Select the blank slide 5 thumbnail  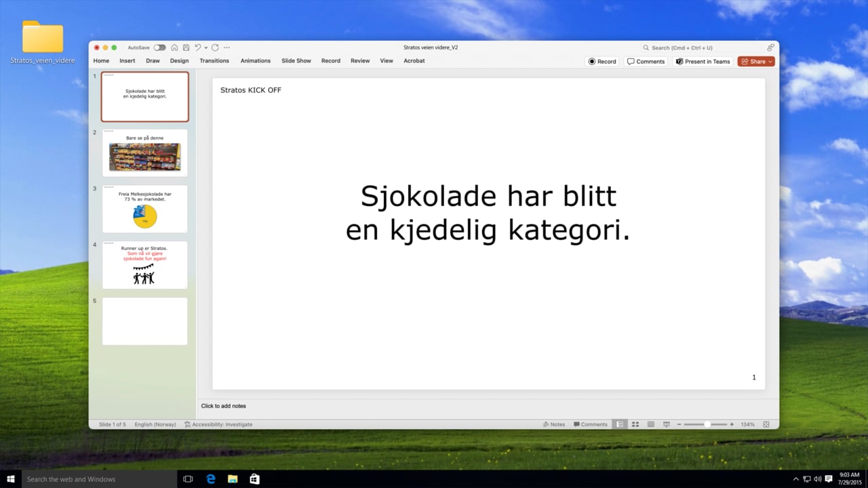(x=145, y=321)
